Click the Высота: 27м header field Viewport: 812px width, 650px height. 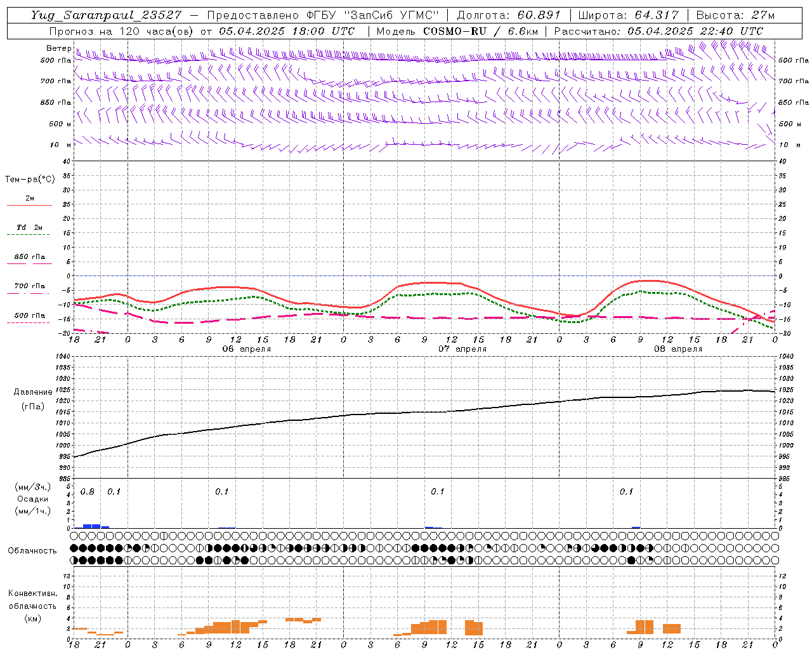coord(735,15)
